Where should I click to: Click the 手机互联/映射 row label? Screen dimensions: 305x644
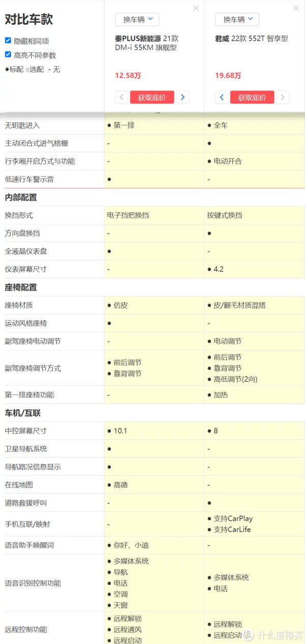[27, 524]
